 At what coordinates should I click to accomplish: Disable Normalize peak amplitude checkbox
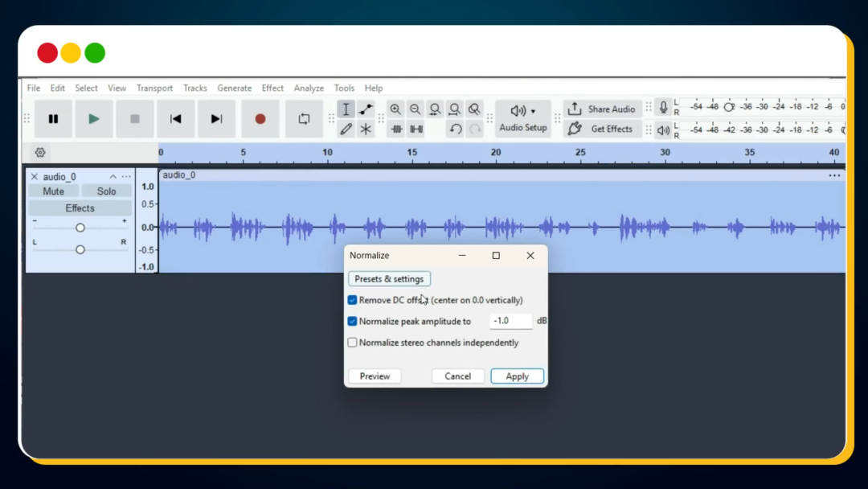(352, 321)
